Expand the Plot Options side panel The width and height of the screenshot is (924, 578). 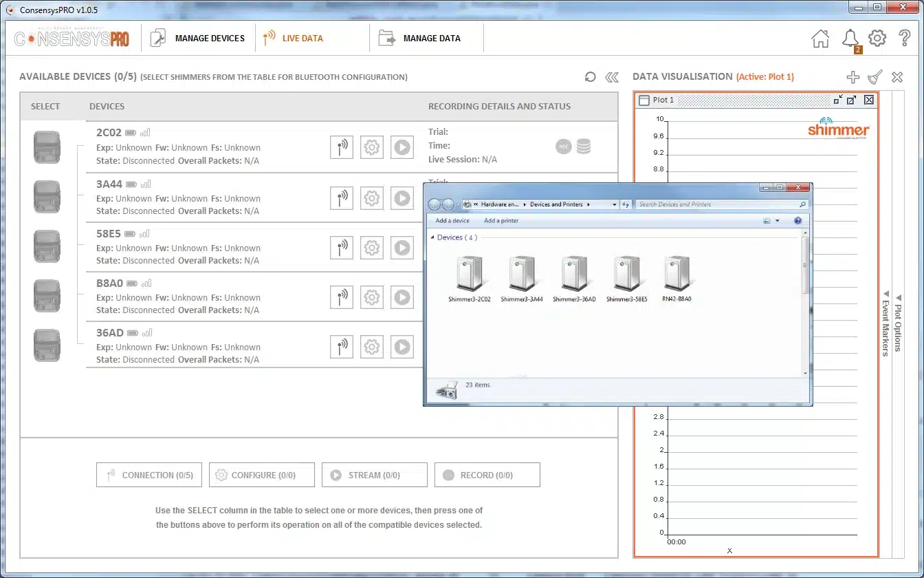coord(898,323)
